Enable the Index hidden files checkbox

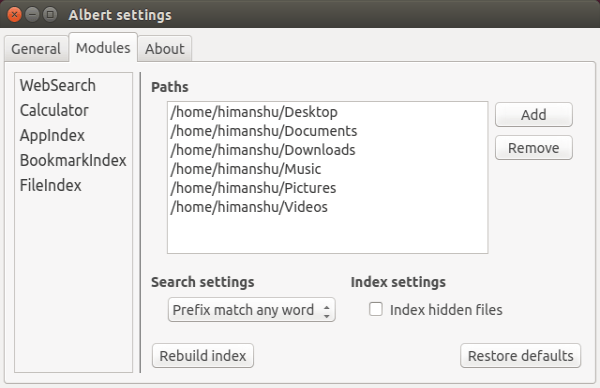pos(376,309)
